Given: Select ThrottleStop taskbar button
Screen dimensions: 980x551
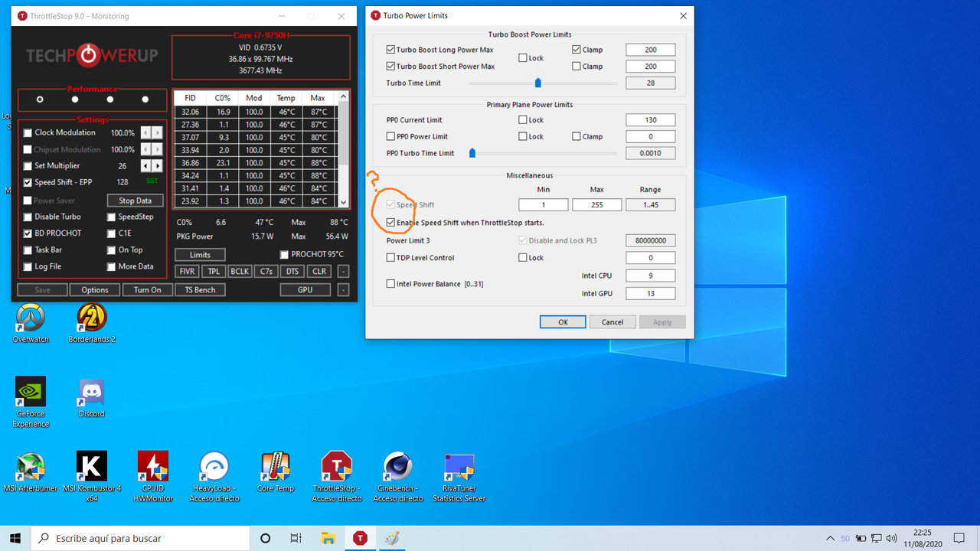Looking at the screenshot, I should pyautogui.click(x=360, y=538).
